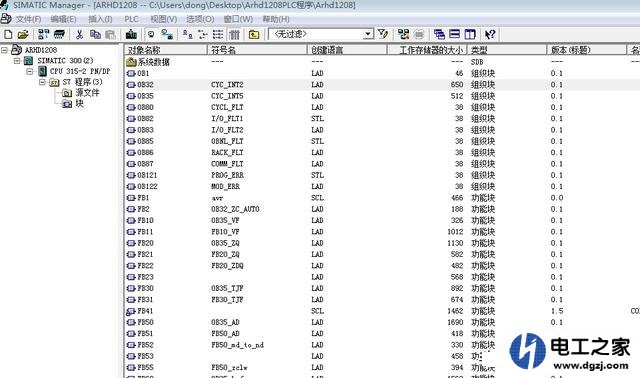
Task: Open the 视图(V) menu
Action: tap(163, 19)
